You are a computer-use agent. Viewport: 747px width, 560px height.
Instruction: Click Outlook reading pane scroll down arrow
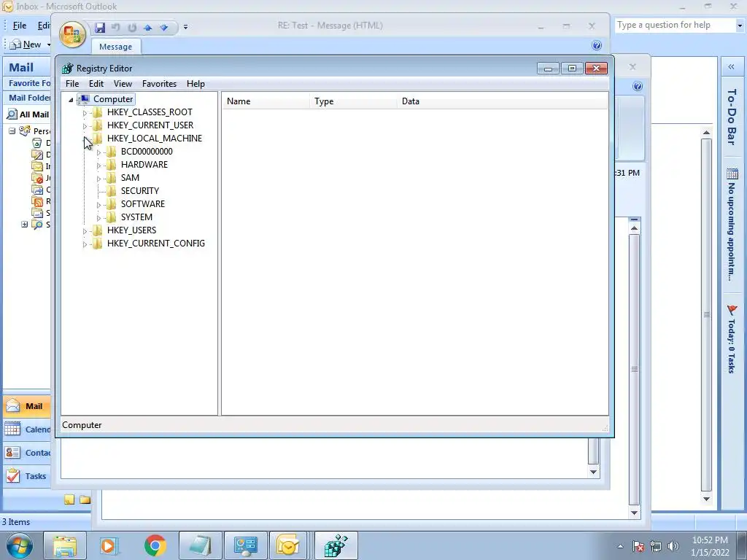click(x=706, y=499)
